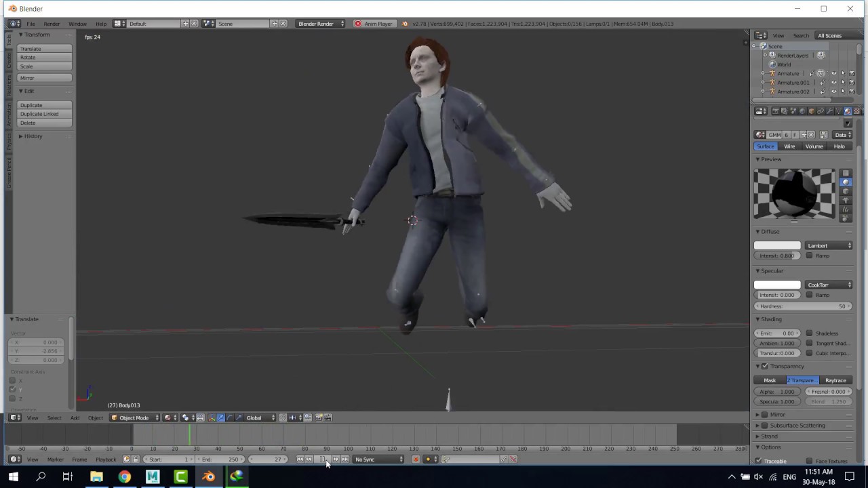868x488 pixels.
Task: Add a new material with plus icon
Action: click(x=804, y=135)
